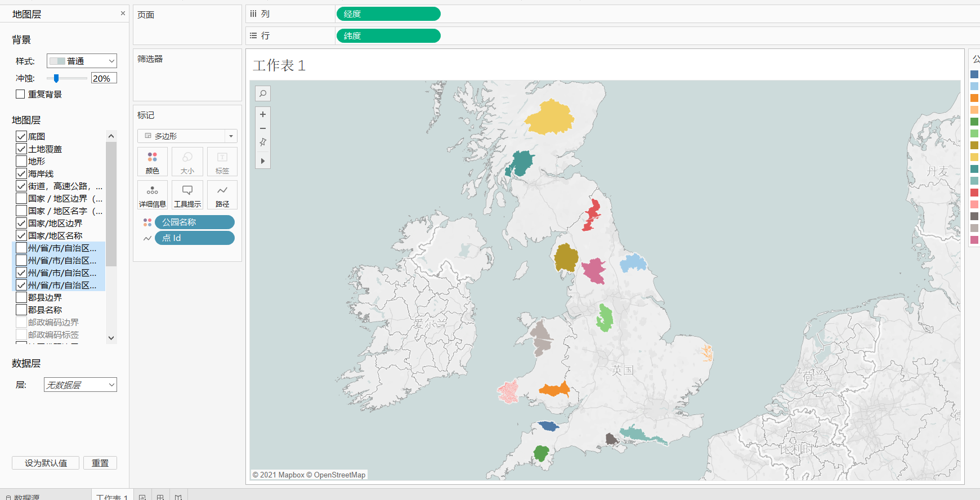Click the 设为默认值 button
Image resolution: width=980 pixels, height=500 pixels.
point(46,463)
